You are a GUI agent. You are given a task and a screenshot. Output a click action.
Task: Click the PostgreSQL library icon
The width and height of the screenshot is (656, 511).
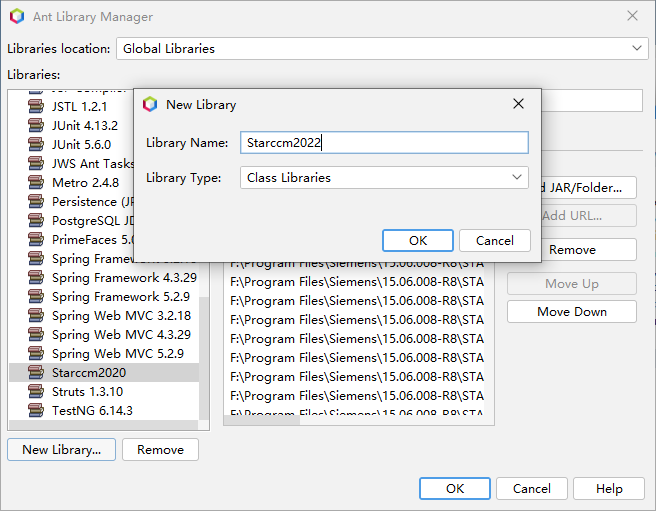[36, 221]
